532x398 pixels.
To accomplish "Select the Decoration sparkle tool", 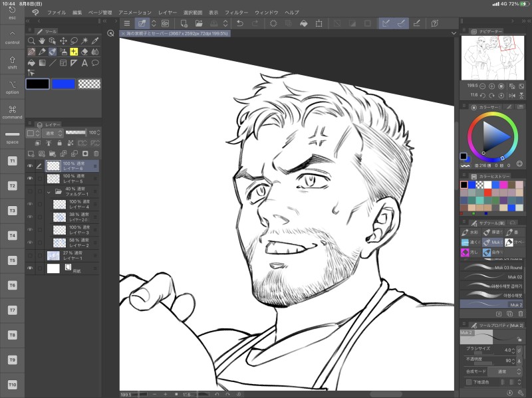I will 74,52.
